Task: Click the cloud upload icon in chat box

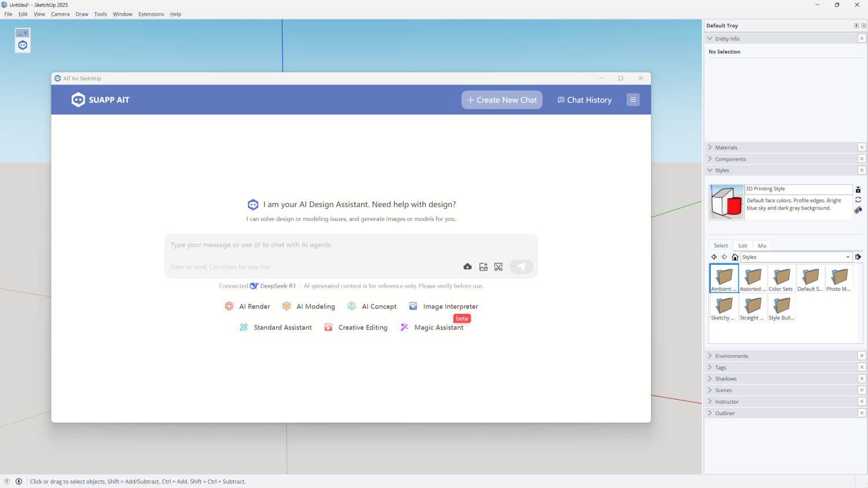Action: tap(468, 267)
